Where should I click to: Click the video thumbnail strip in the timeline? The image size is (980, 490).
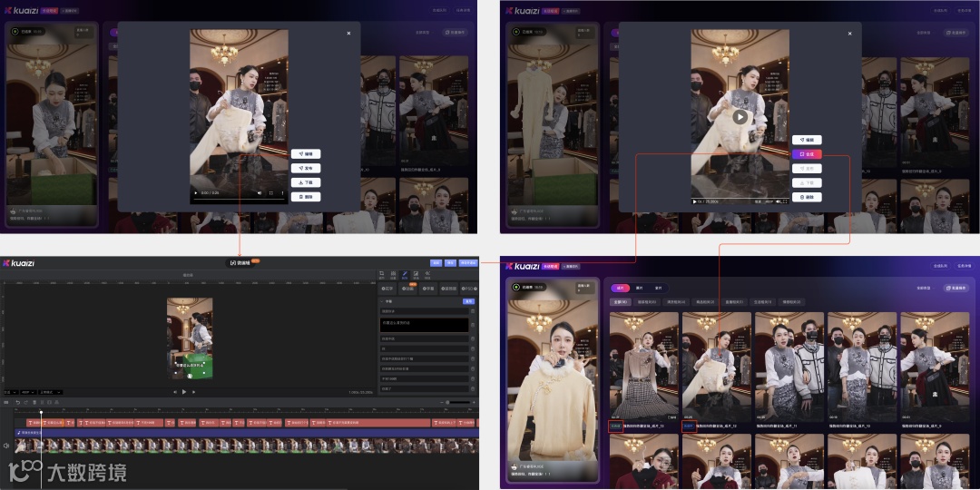(x=247, y=446)
